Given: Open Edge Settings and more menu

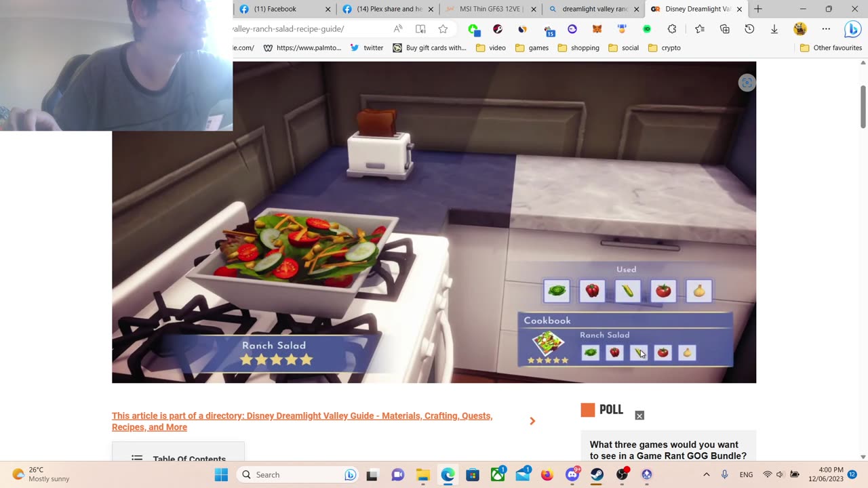Looking at the screenshot, I should pos(826,29).
